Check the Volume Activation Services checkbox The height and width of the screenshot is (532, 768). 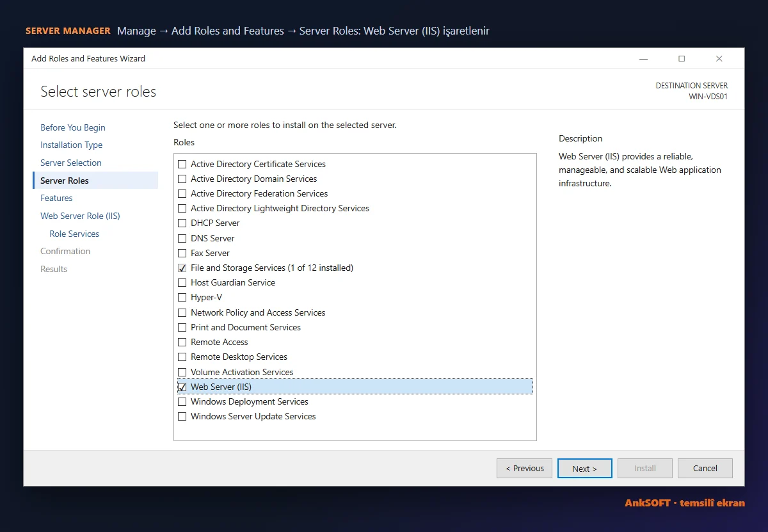[182, 373]
